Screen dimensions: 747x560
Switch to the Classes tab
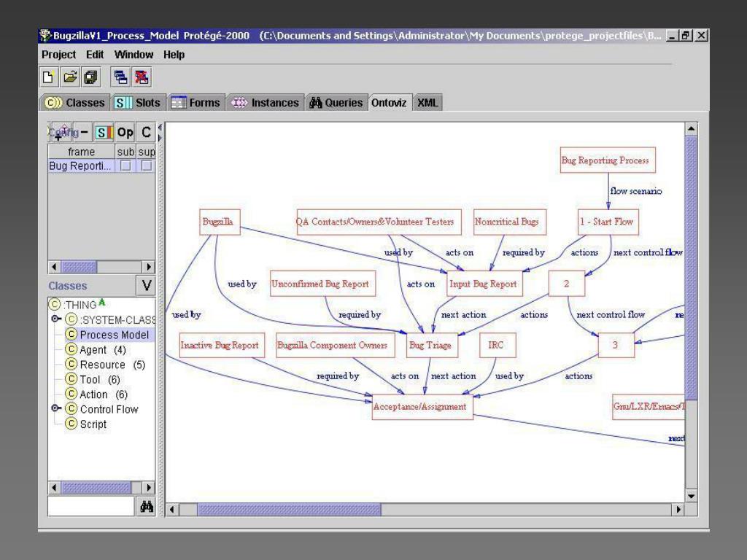coord(74,102)
